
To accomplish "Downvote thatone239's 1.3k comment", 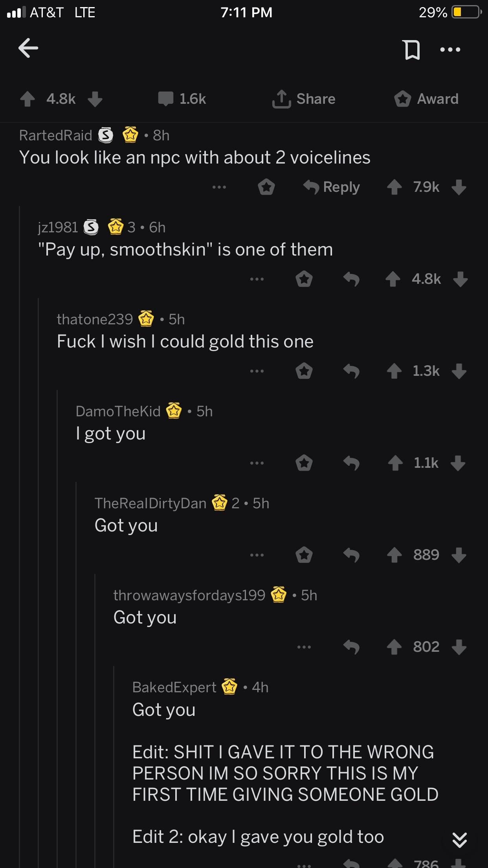I will click(459, 371).
